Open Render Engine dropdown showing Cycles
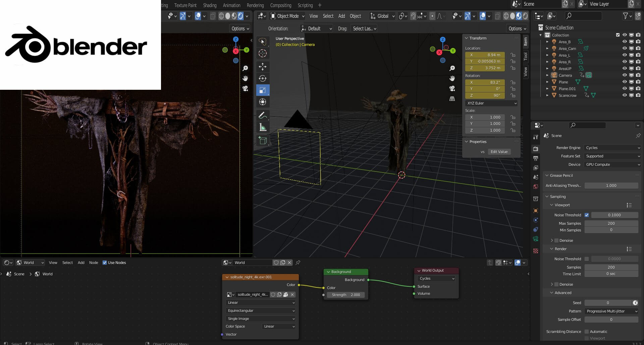 612,148
